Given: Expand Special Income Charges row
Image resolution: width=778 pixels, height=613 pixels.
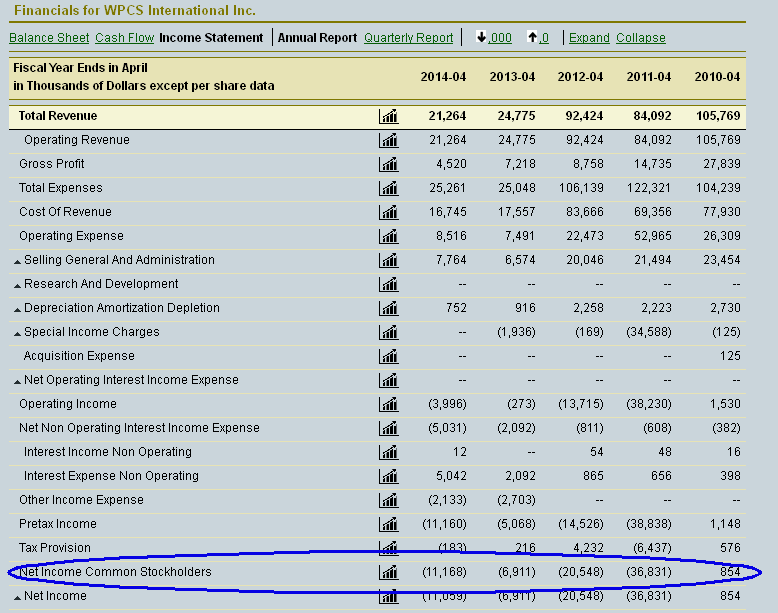Looking at the screenshot, I should coord(17,333).
